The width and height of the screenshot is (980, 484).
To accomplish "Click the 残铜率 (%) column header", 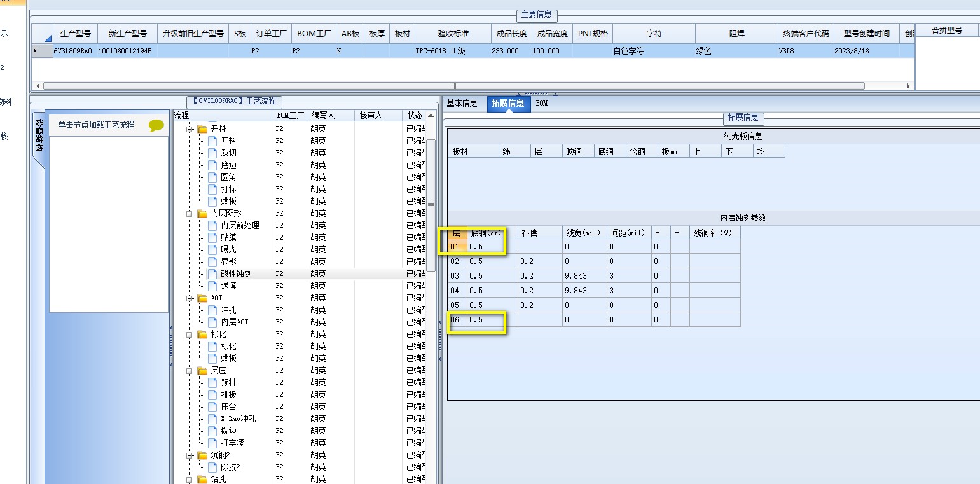I will [x=715, y=233].
